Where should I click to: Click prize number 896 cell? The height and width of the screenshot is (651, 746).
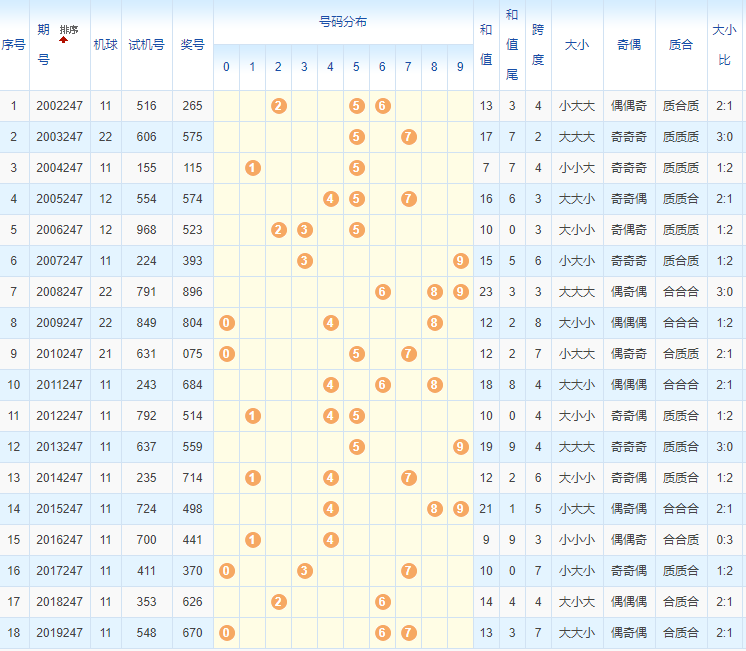[192, 292]
